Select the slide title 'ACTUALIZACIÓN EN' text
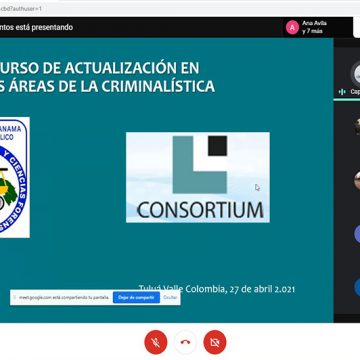Screen dimensions: 360x360 pyautogui.click(x=132, y=68)
